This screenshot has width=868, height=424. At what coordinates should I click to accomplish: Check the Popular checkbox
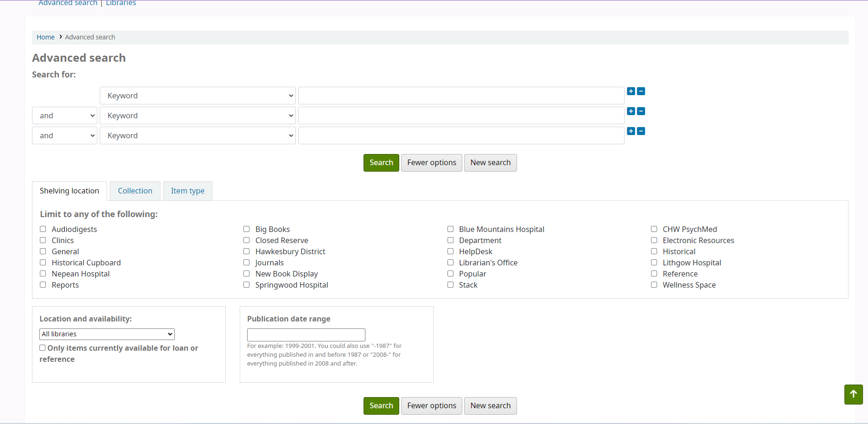450,274
